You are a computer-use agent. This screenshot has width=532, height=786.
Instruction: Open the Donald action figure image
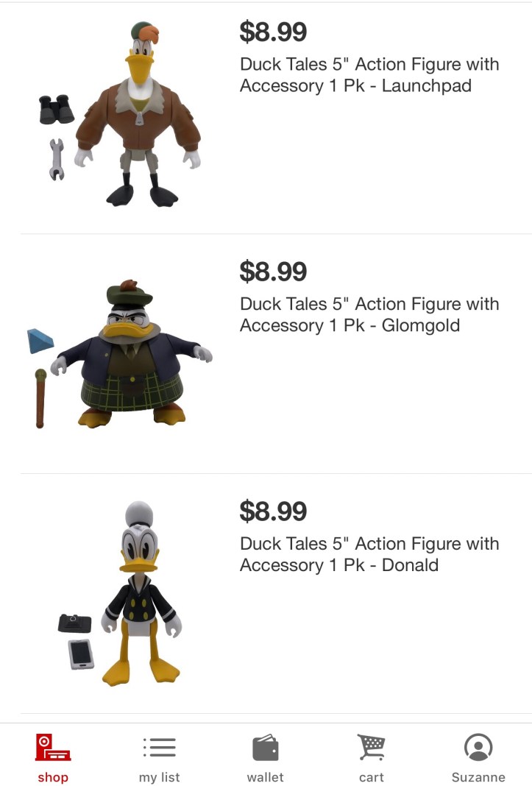point(121,594)
